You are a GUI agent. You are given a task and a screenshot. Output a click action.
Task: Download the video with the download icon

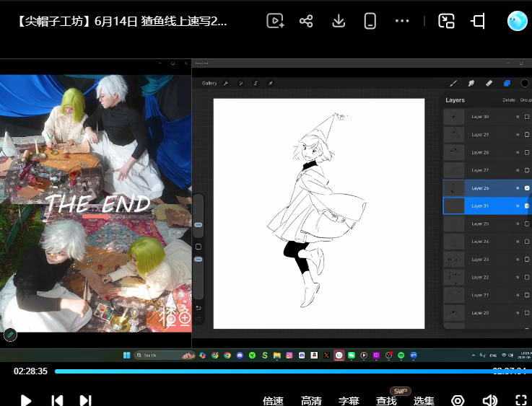(339, 21)
